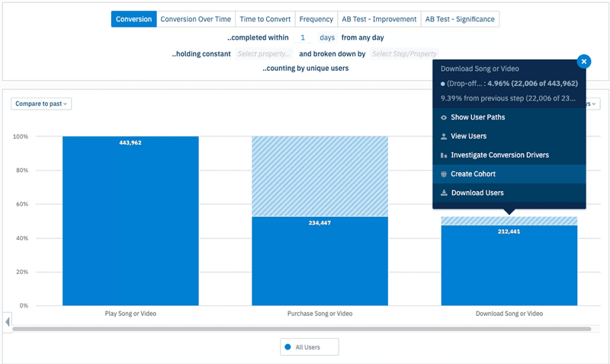Switch to the Conversion Over Time tab
The width and height of the screenshot is (610, 364).
(194, 19)
